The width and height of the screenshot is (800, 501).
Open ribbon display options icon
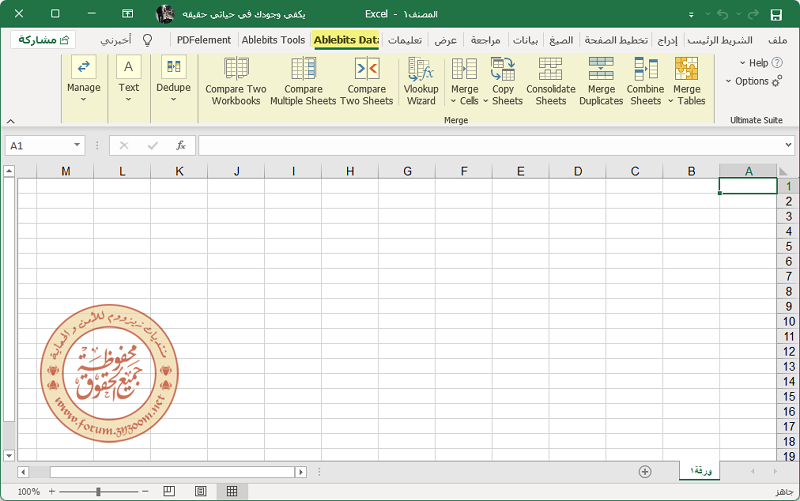[128, 14]
